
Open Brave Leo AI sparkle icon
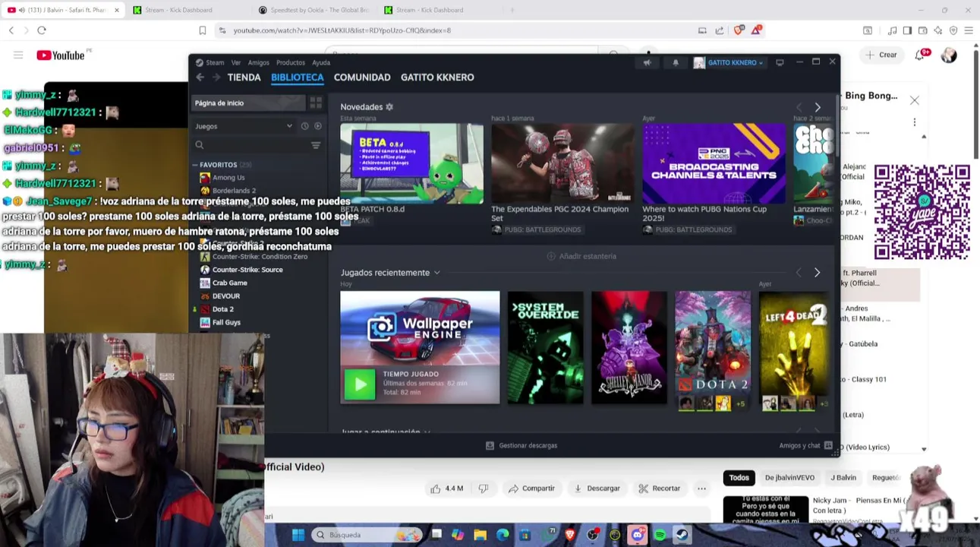938,30
